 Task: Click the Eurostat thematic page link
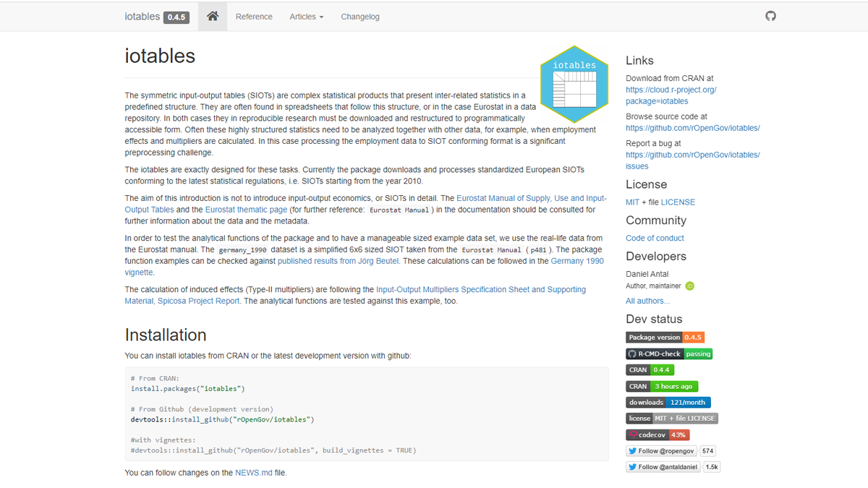[x=246, y=210]
